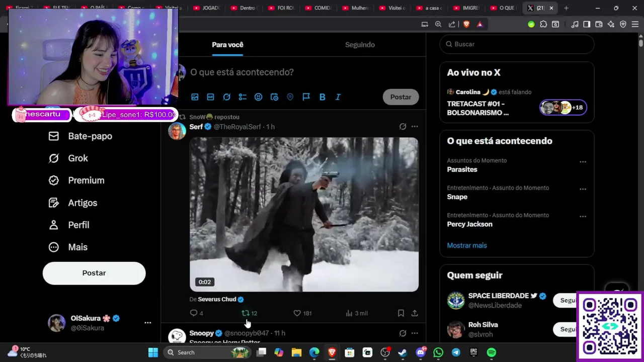Switch to the IMIGRE browser tab
Screen dimensions: 644x362
click(466, 8)
